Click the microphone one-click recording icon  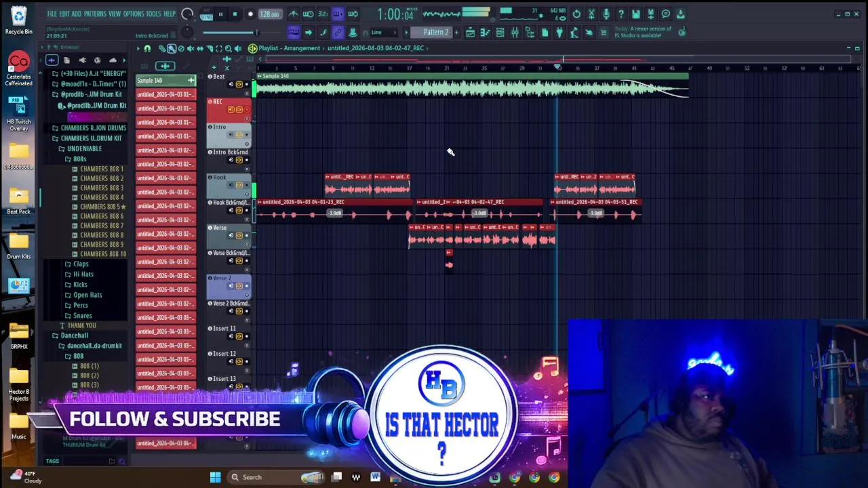(606, 14)
